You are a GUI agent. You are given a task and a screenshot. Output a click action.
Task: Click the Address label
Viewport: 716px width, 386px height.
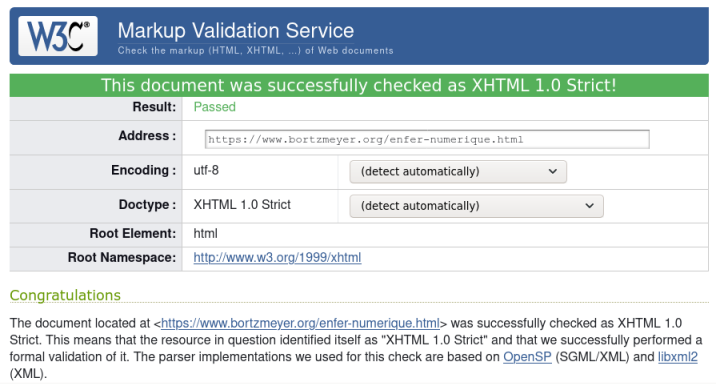click(147, 136)
